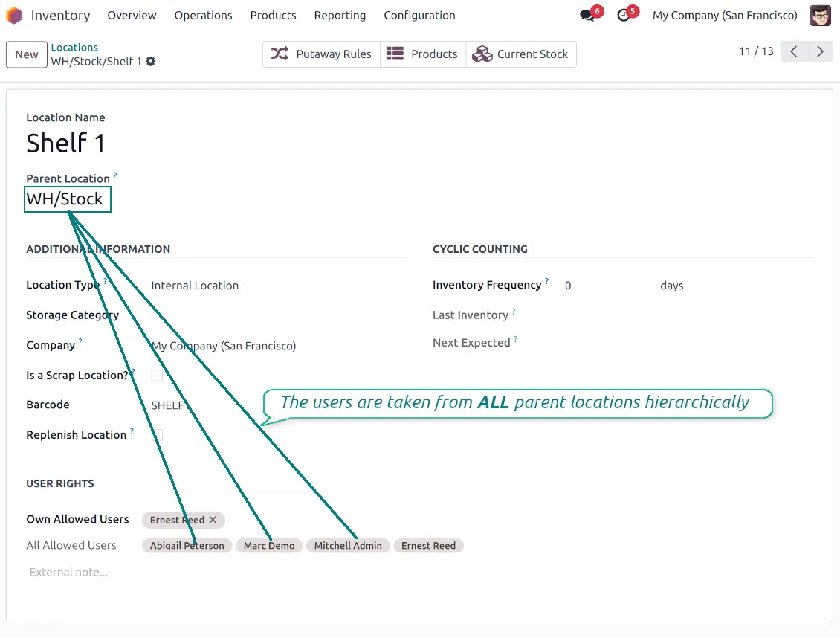Open the chat messages icon

coord(587,16)
